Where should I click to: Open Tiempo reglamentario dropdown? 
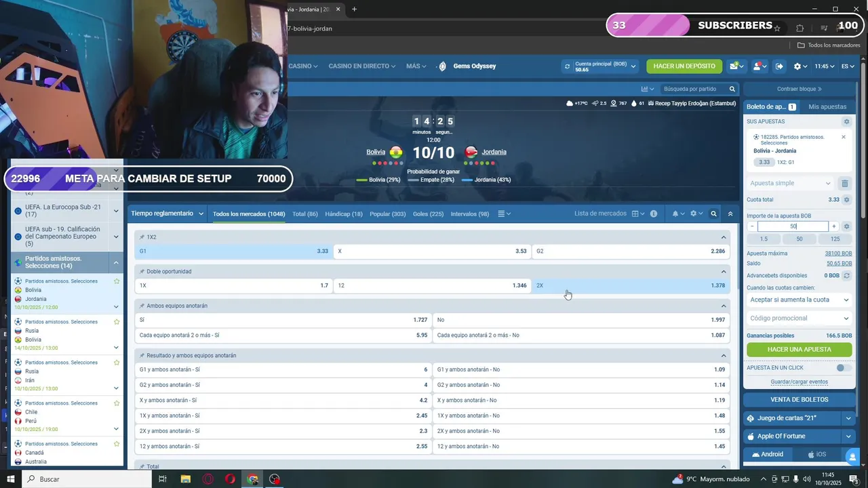(167, 213)
